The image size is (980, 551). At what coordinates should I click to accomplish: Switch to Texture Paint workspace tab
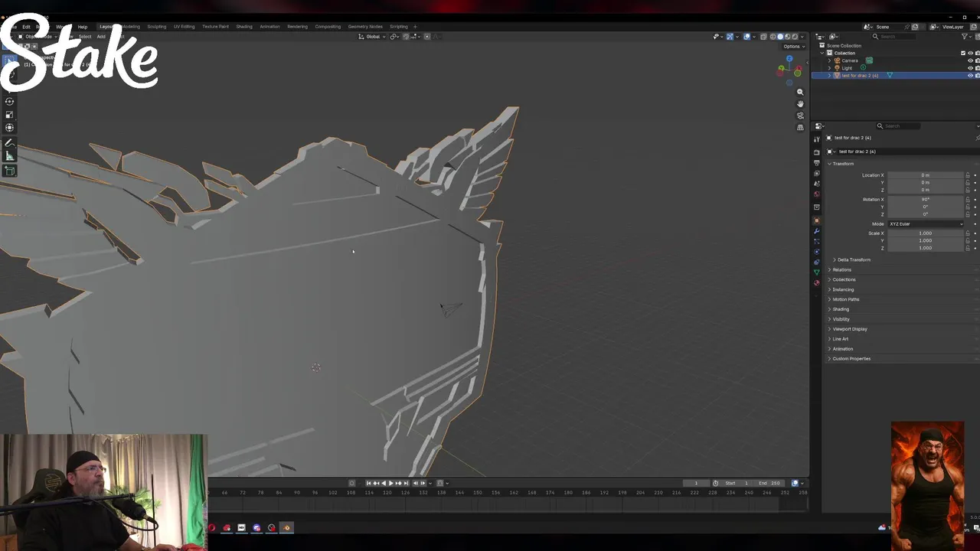(215, 27)
